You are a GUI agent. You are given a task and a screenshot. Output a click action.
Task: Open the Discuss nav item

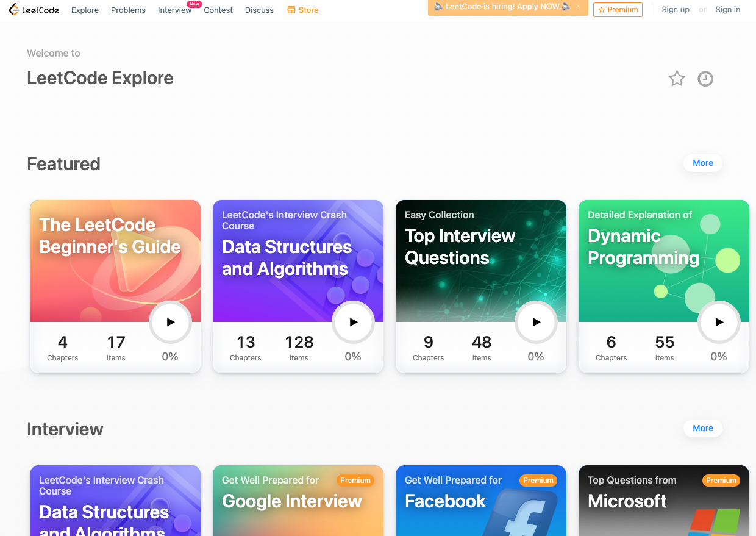click(259, 10)
